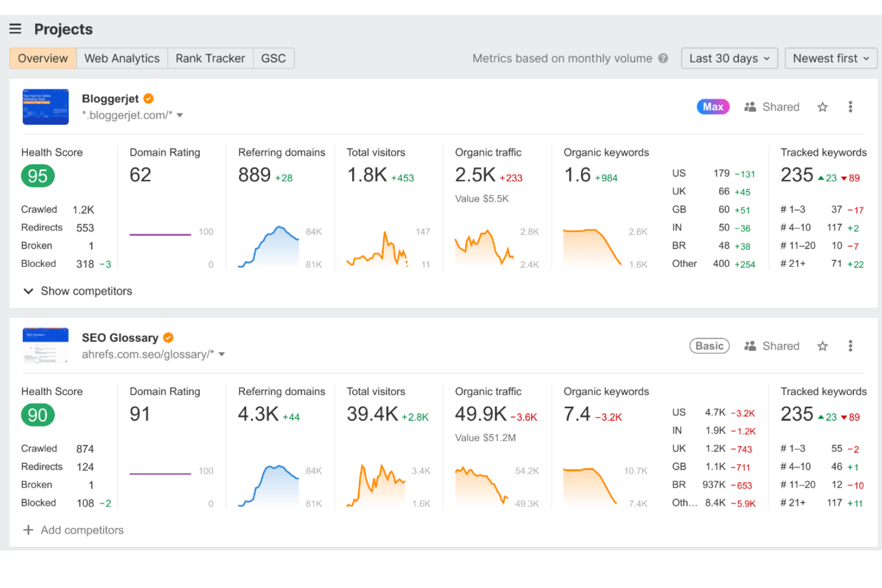The image size is (882, 588).
Task: Click SEO Glossary's #21+ tracked value 117
Action: (834, 503)
